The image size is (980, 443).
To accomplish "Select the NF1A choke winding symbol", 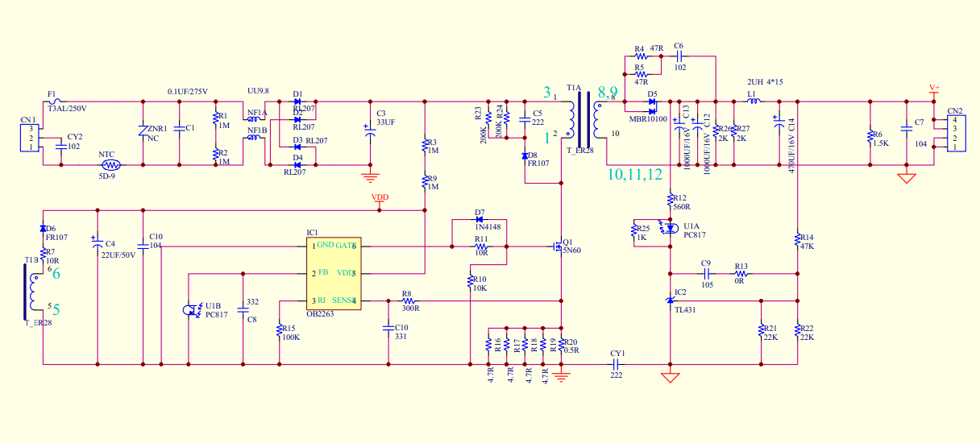I will click(255, 120).
